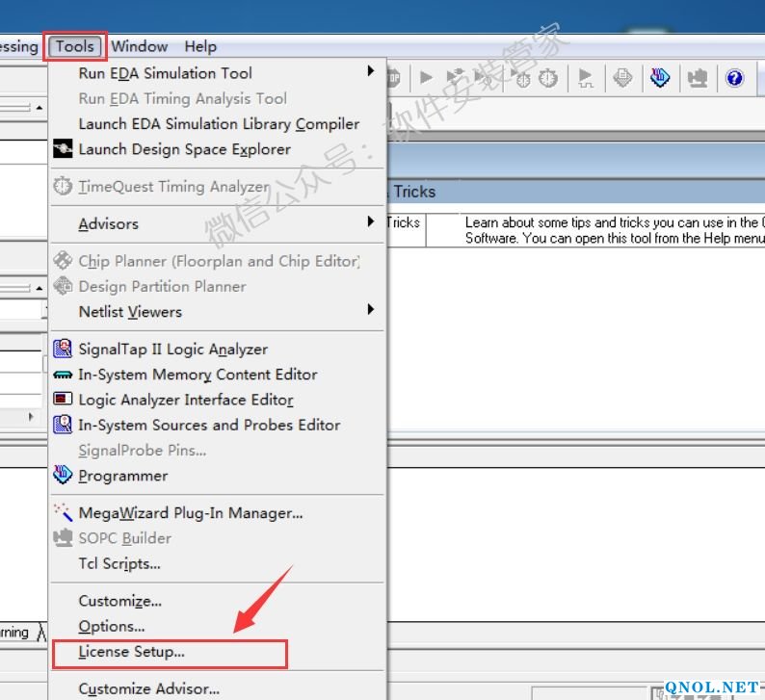Open MegaWizard Plug-In Manager
Viewport: 765px width, 700px height.
pos(191,513)
